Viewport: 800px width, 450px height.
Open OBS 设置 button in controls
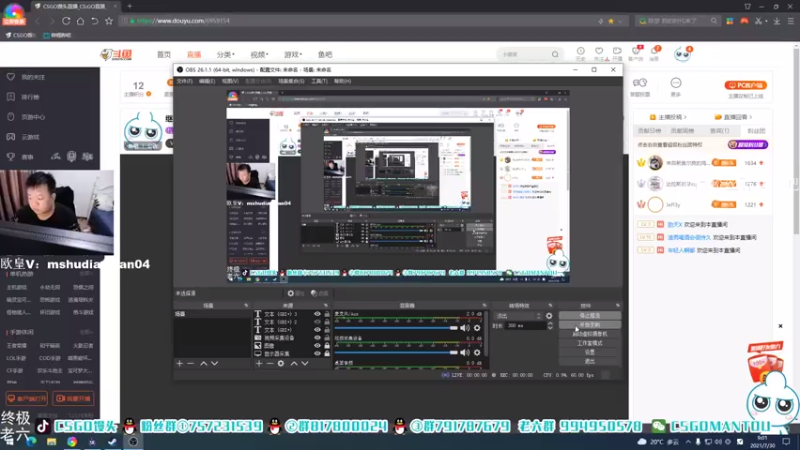pyautogui.click(x=590, y=353)
